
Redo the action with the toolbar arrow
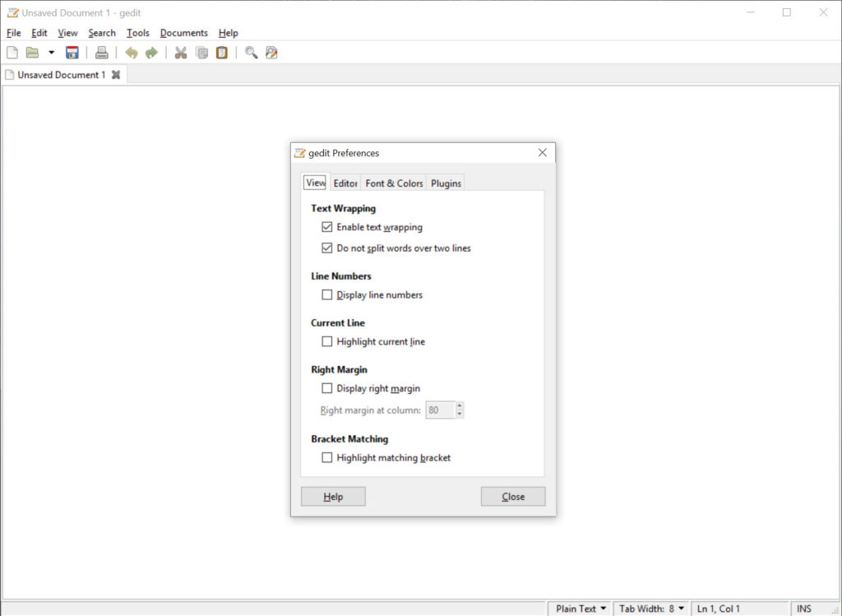pyautogui.click(x=151, y=53)
